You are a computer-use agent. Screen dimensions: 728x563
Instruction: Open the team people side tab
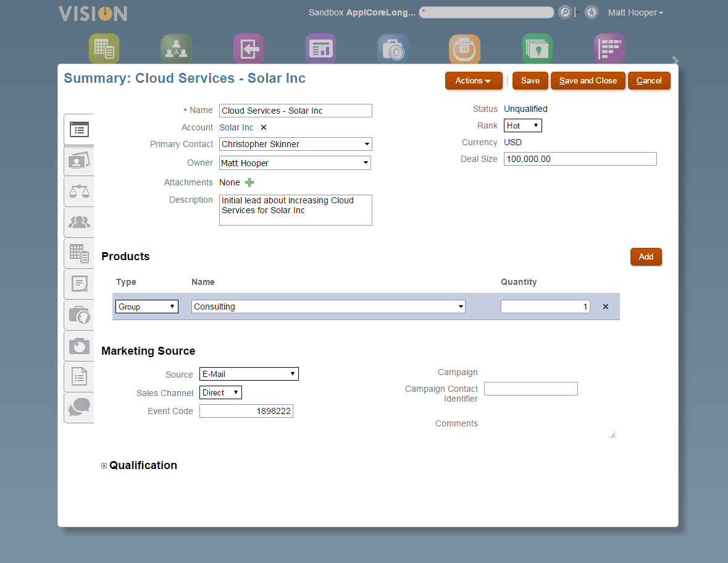pos(79,222)
